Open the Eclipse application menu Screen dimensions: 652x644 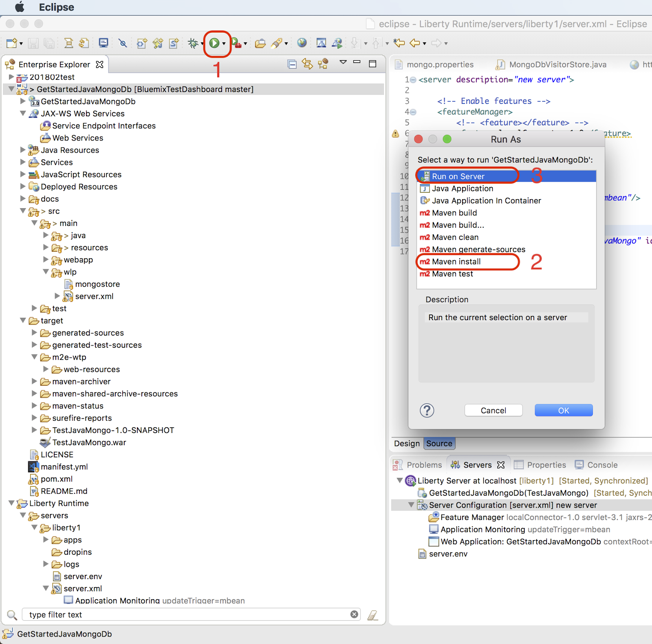57,7
